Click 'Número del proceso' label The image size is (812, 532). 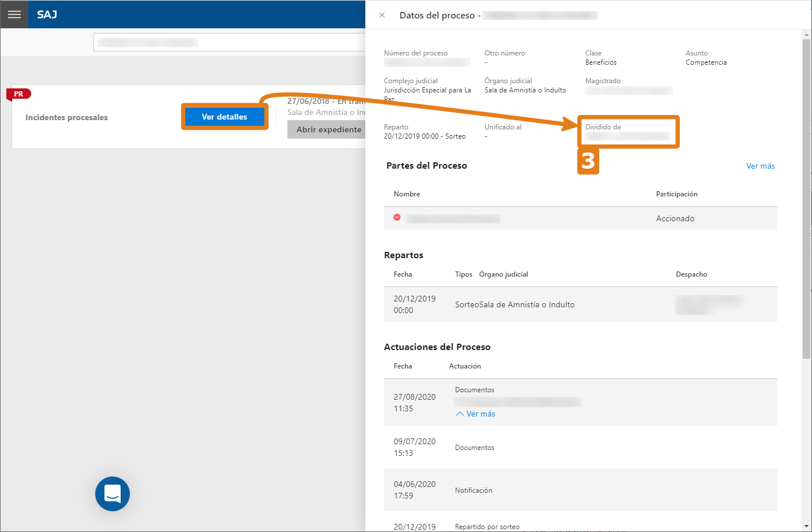point(416,53)
